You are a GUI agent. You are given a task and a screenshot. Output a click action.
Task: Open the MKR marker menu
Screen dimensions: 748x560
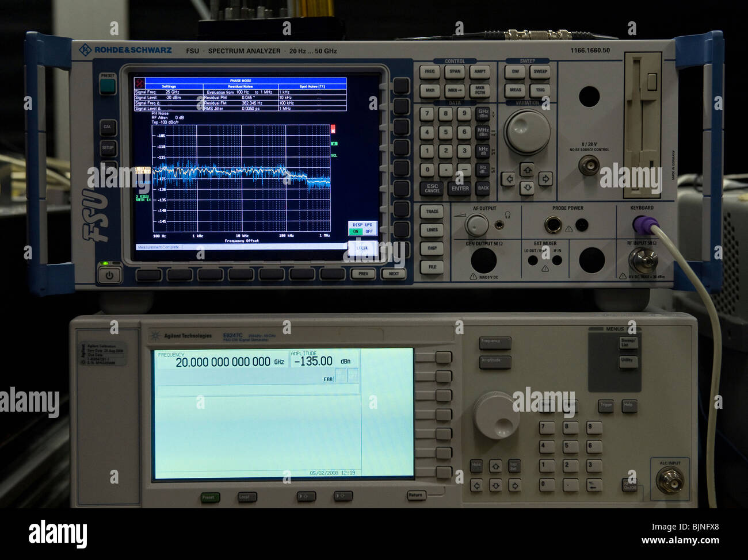(x=430, y=90)
